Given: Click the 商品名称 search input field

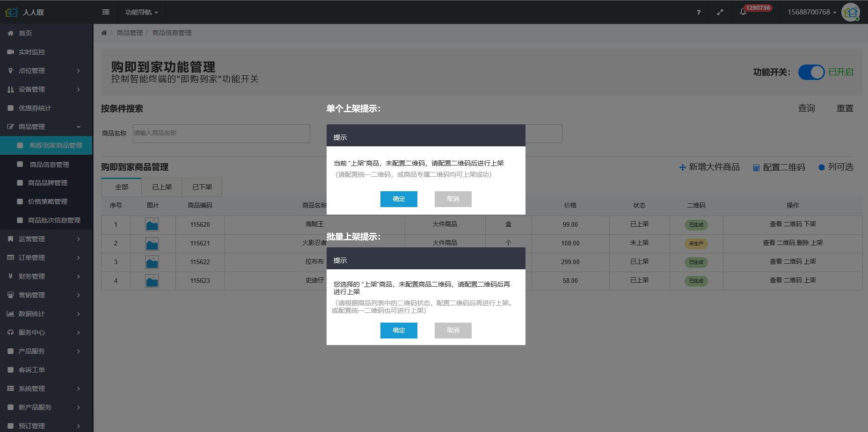Looking at the screenshot, I should point(221,133).
